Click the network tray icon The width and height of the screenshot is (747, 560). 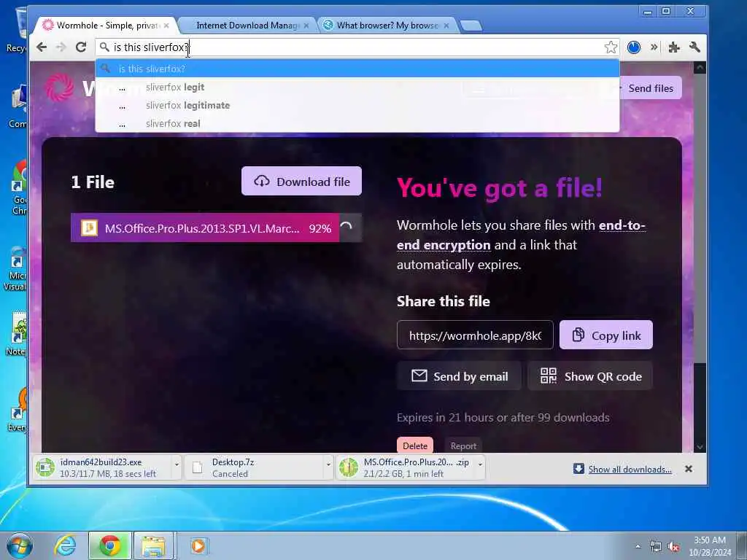click(656, 547)
